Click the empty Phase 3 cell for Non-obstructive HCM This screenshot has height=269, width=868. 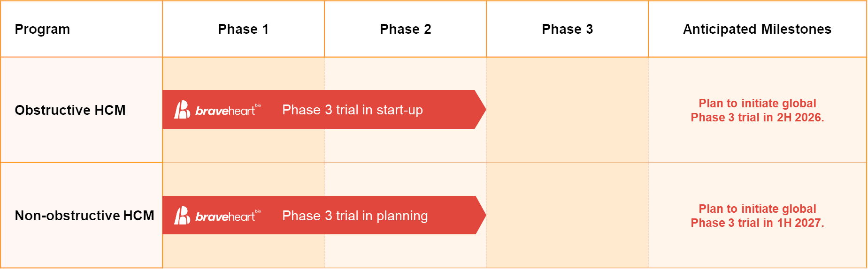pyautogui.click(x=567, y=215)
